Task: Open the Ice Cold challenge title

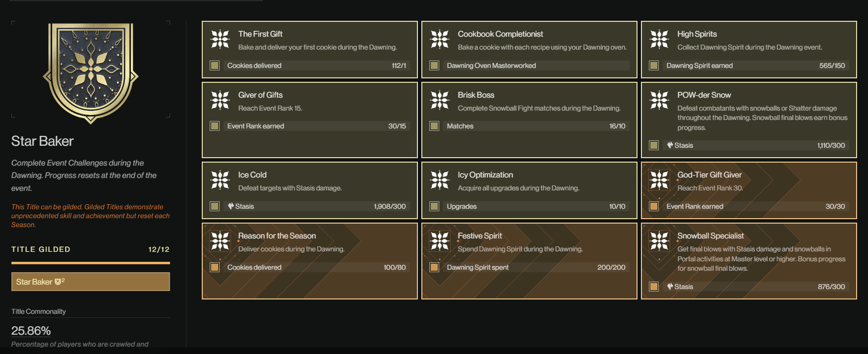Action: coord(252,175)
